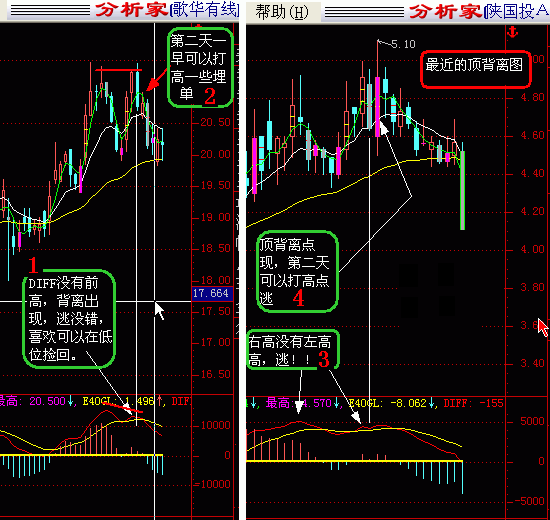Click the red arrow pointing at left chart peak
The width and height of the screenshot is (550, 520).
[x=156, y=80]
